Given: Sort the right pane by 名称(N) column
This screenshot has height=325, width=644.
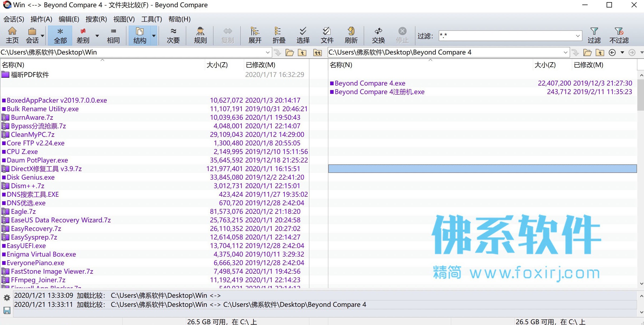Looking at the screenshot, I should [x=430, y=65].
